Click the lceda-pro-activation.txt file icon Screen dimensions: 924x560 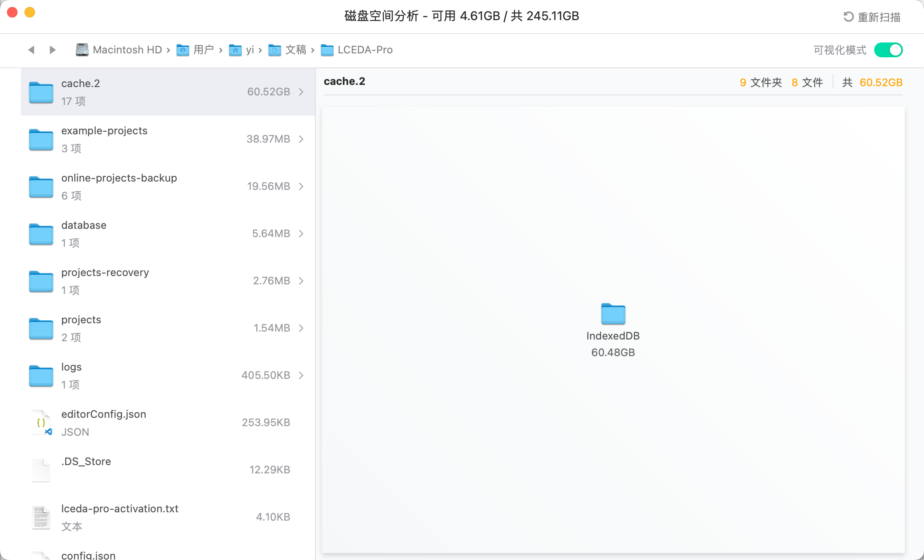(x=41, y=517)
